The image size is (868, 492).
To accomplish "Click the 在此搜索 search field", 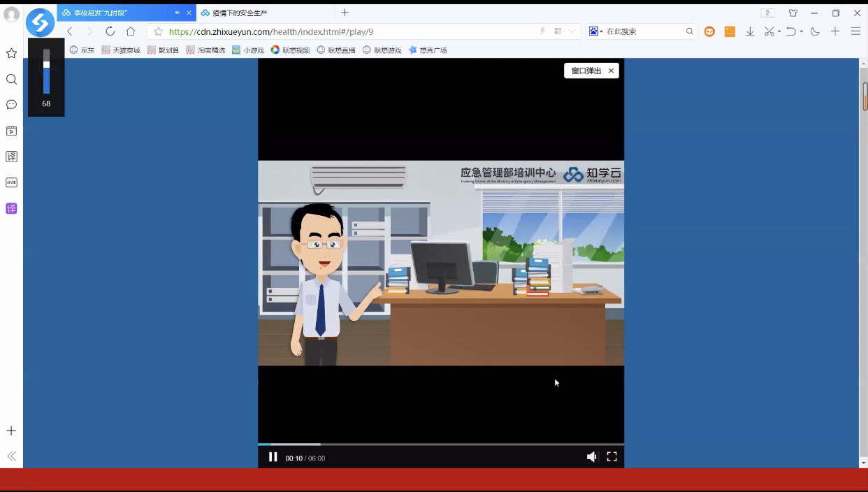I will 643,31.
